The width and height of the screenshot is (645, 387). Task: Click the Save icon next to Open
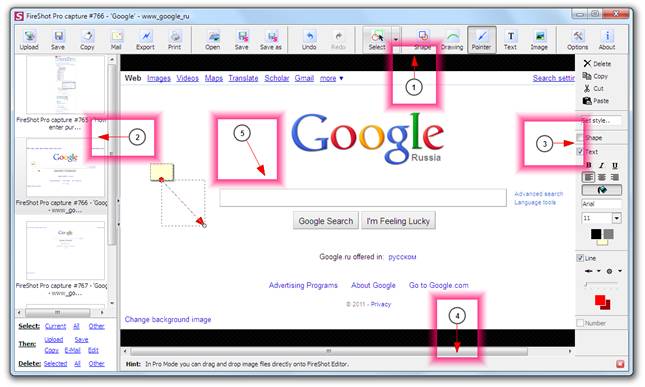pyautogui.click(x=242, y=40)
